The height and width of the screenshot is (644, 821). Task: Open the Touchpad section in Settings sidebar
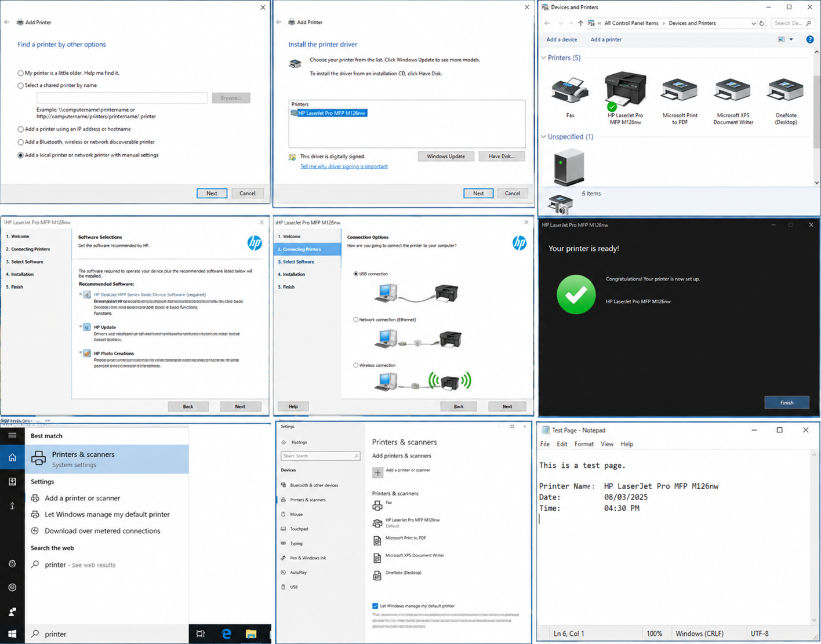(299, 529)
